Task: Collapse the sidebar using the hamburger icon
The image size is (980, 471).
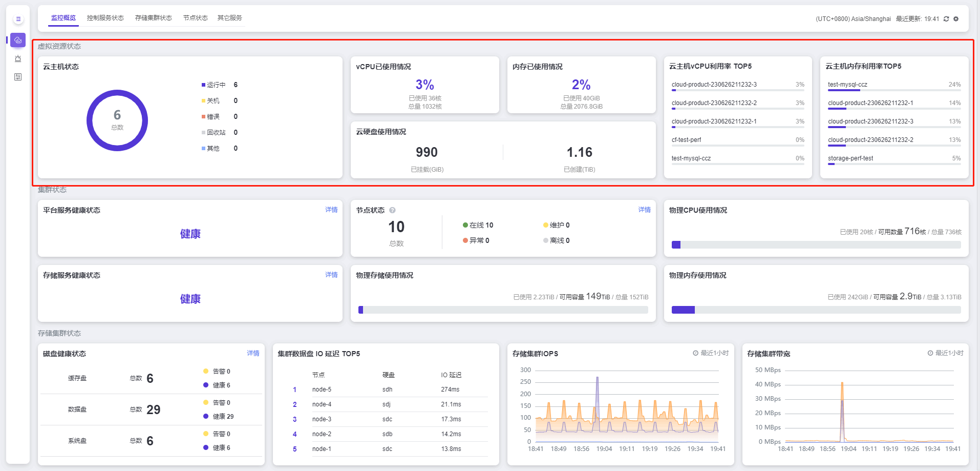Action: [18, 19]
